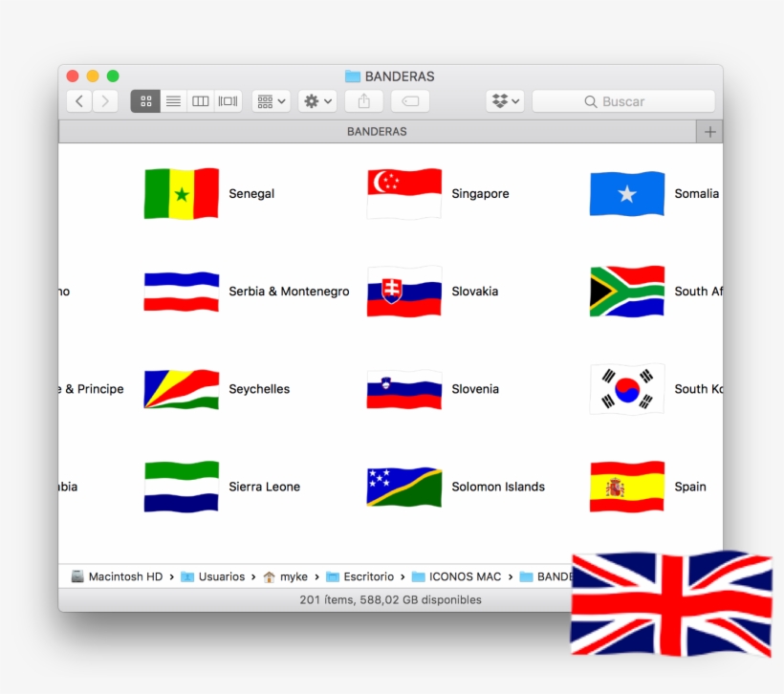Viewport: 784px width, 694px height.
Task: Click the Somalia file name
Action: tap(696, 193)
